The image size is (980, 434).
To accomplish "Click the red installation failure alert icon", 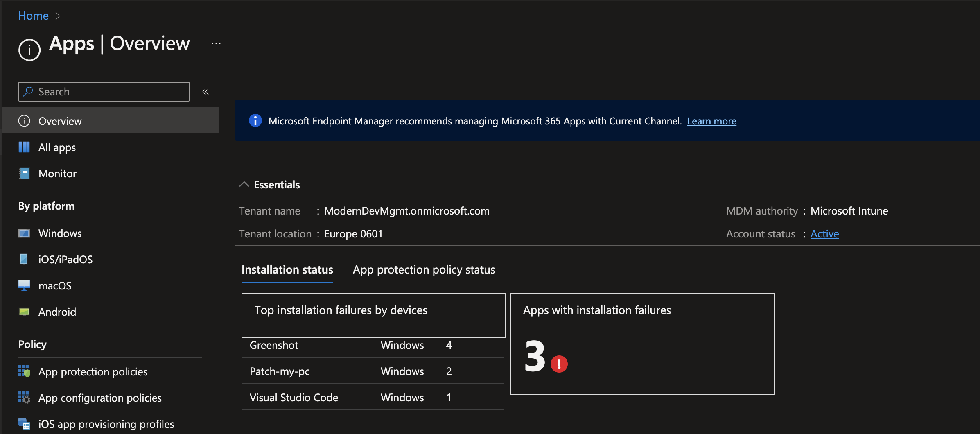I will [x=559, y=364].
